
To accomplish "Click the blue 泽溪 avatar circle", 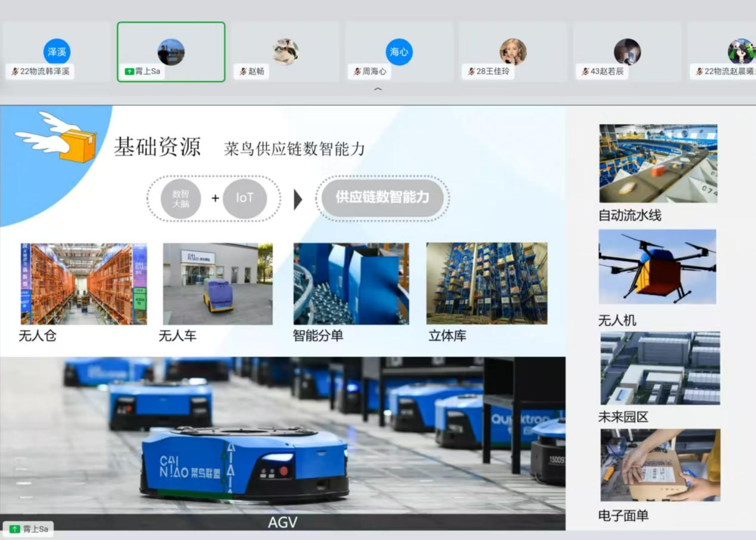I will click(57, 52).
